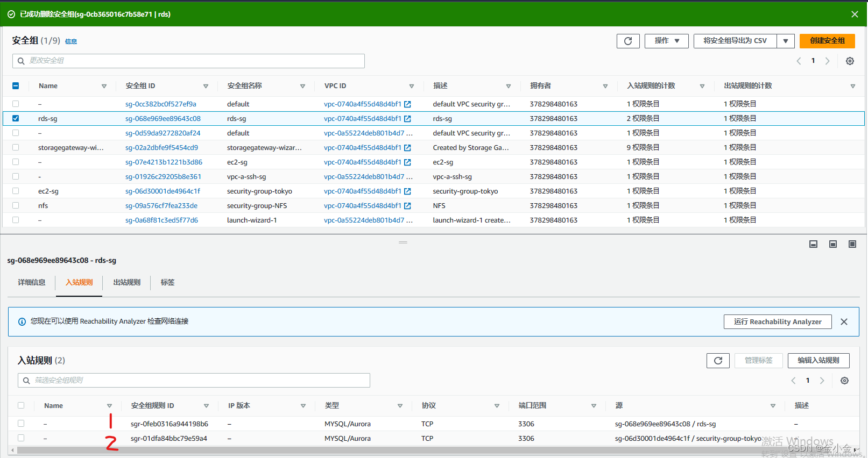Focus the inbound rules filter field
The width and height of the screenshot is (868, 458).
tap(194, 381)
